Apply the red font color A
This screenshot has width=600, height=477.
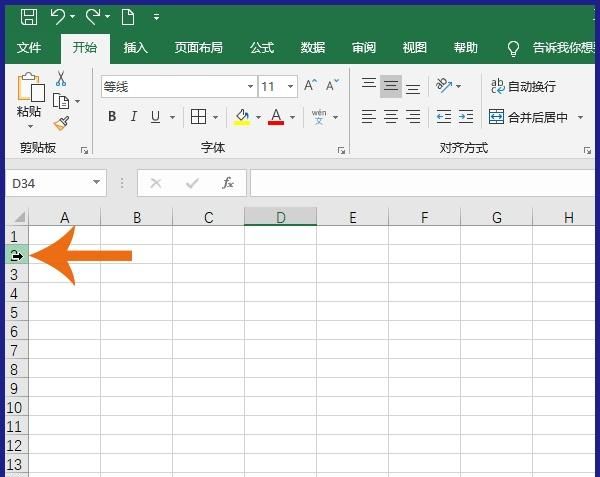[276, 117]
